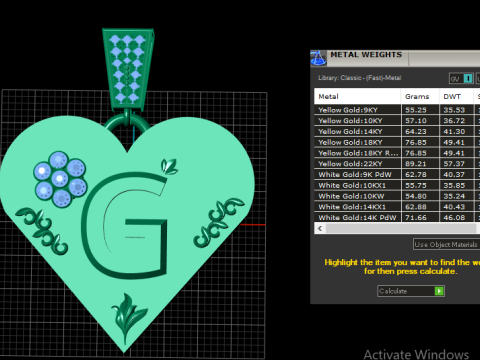Click the green arrow on the Calculate button
The image size is (480, 360).
(439, 291)
